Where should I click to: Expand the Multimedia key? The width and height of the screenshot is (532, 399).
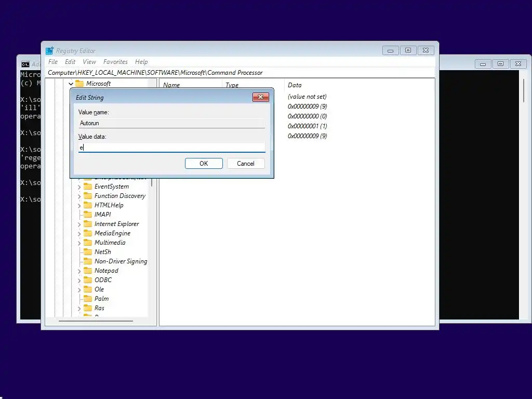[x=79, y=243]
